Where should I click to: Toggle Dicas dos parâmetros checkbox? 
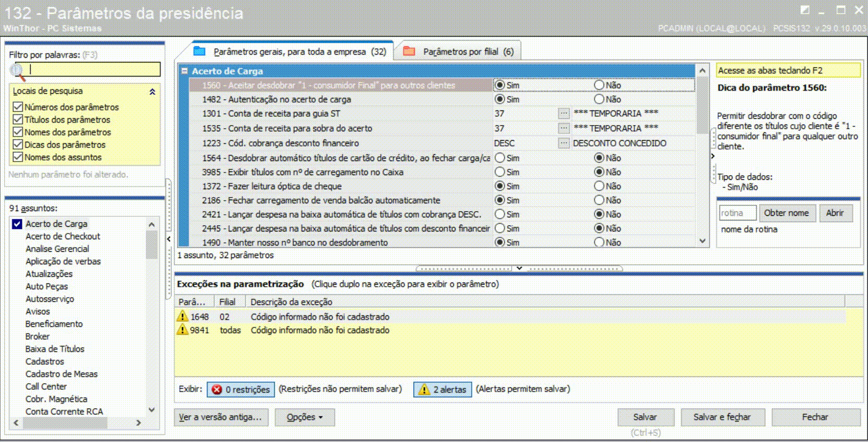pos(18,144)
